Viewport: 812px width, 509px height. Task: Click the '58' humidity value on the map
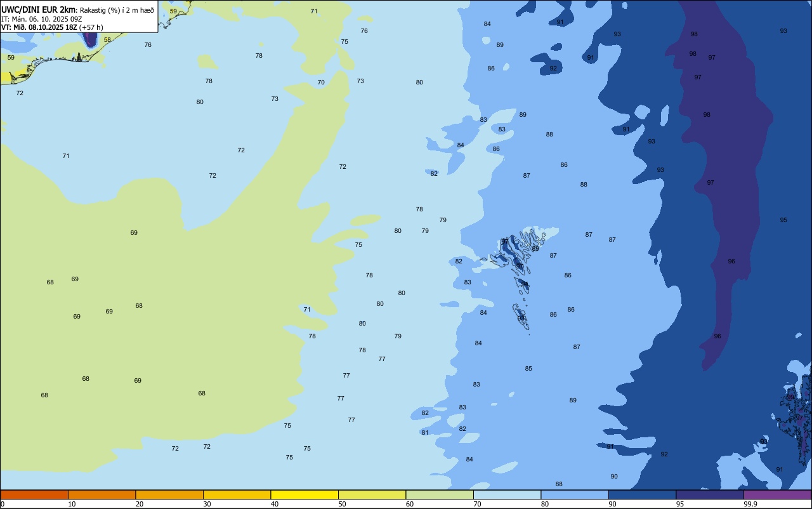[107, 39]
